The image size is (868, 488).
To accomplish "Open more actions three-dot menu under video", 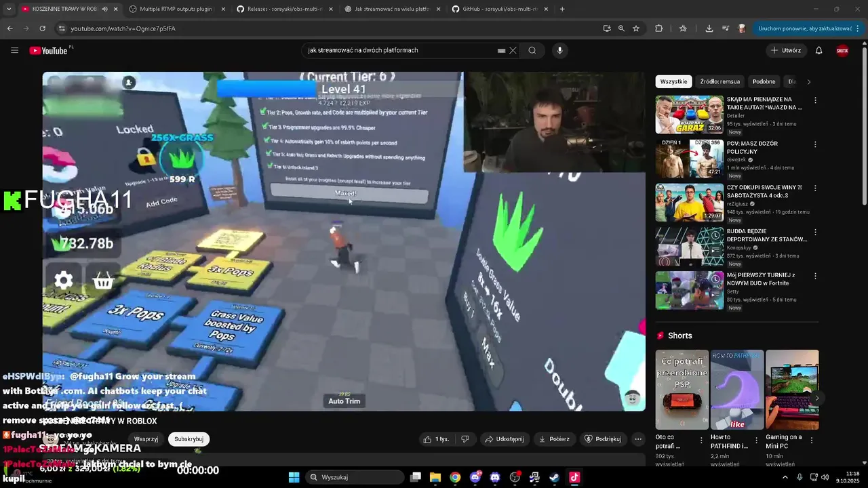I will [637, 439].
